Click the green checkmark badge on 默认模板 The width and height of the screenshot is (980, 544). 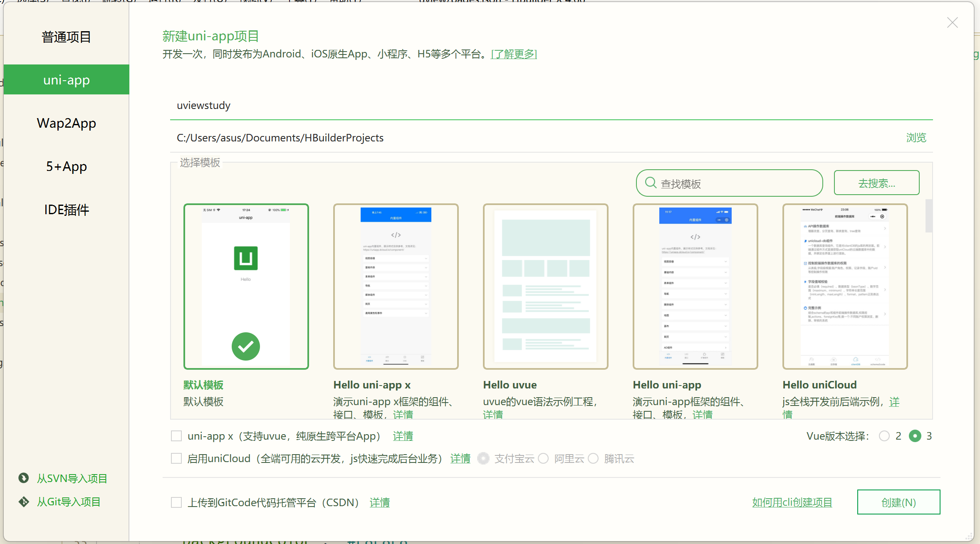tap(246, 346)
